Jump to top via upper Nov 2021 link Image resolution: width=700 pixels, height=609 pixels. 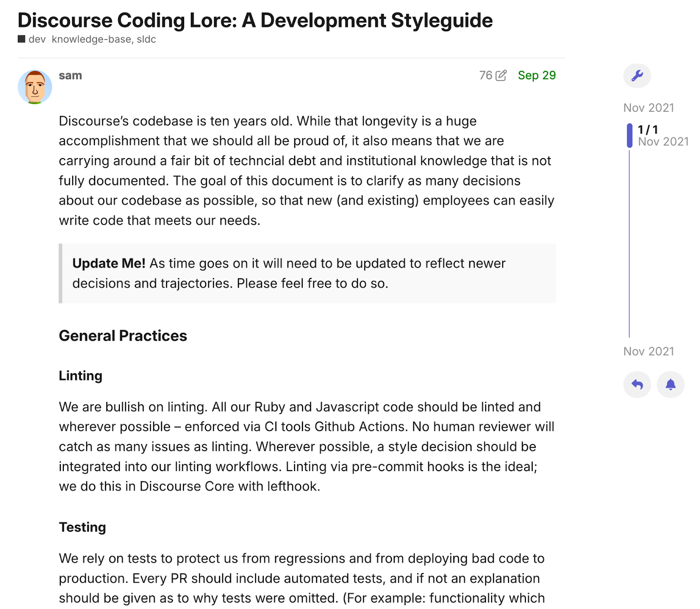click(649, 108)
